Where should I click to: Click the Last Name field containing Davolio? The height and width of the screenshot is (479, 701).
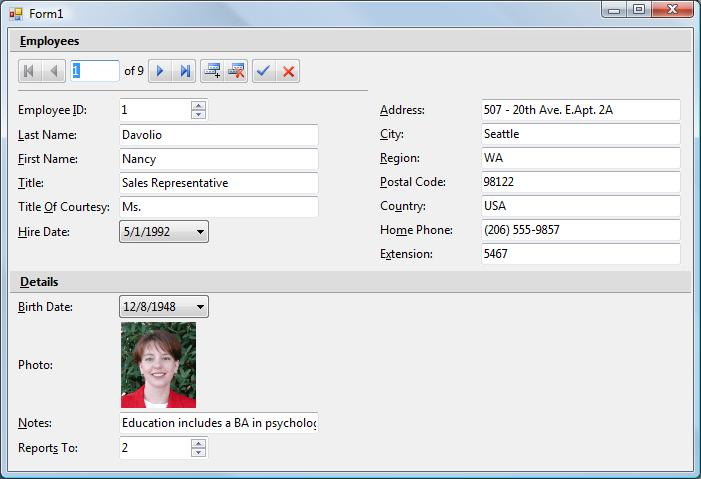218,135
